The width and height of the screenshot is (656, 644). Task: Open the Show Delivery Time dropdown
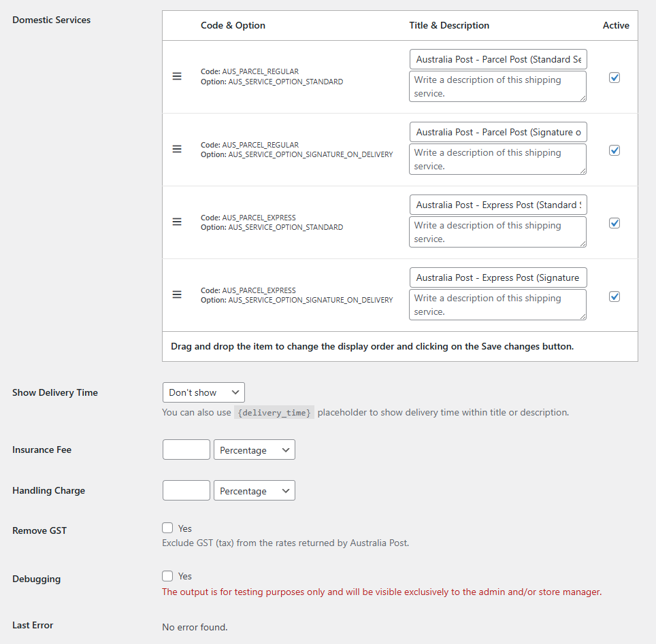203,392
